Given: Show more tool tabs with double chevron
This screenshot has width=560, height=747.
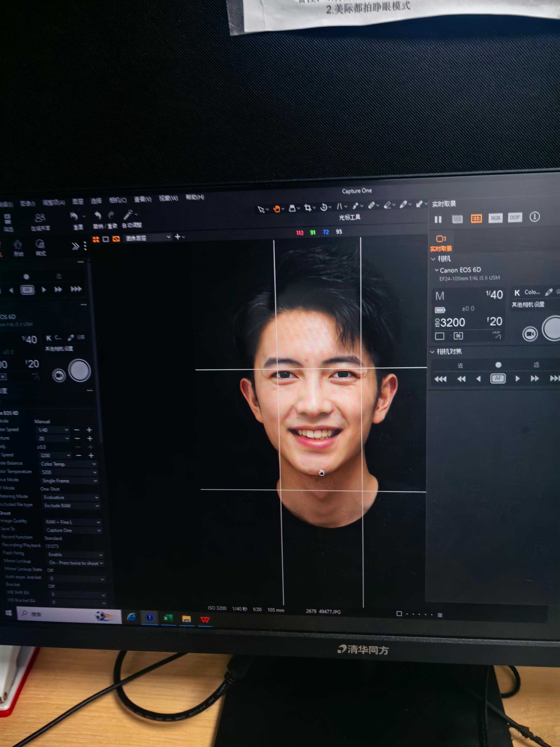Looking at the screenshot, I should click(x=75, y=246).
